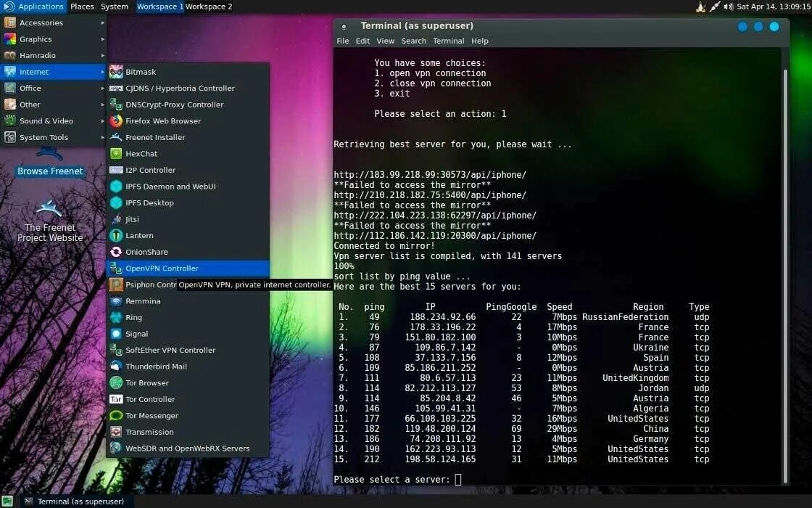Click the server selection prompt cursor

(457, 480)
